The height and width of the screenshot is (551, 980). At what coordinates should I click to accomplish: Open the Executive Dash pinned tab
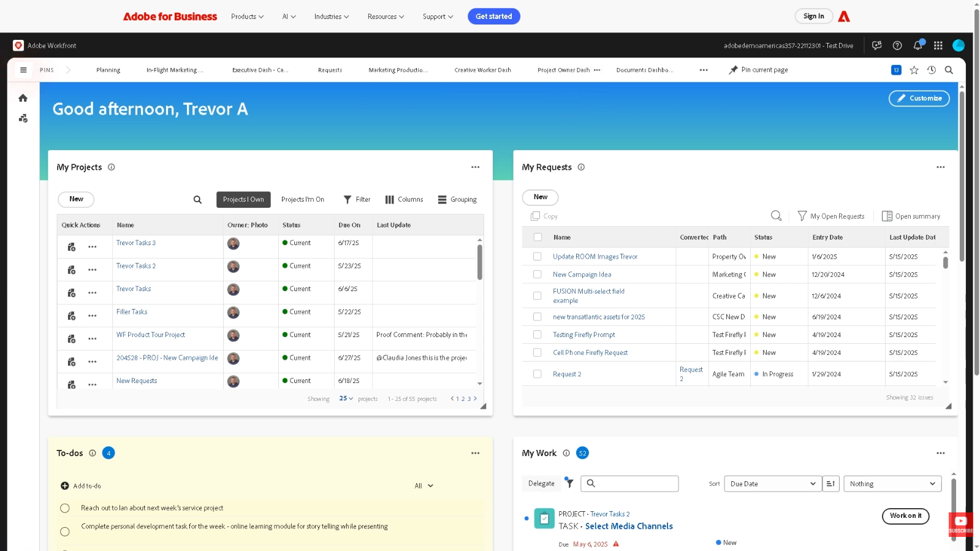[260, 70]
